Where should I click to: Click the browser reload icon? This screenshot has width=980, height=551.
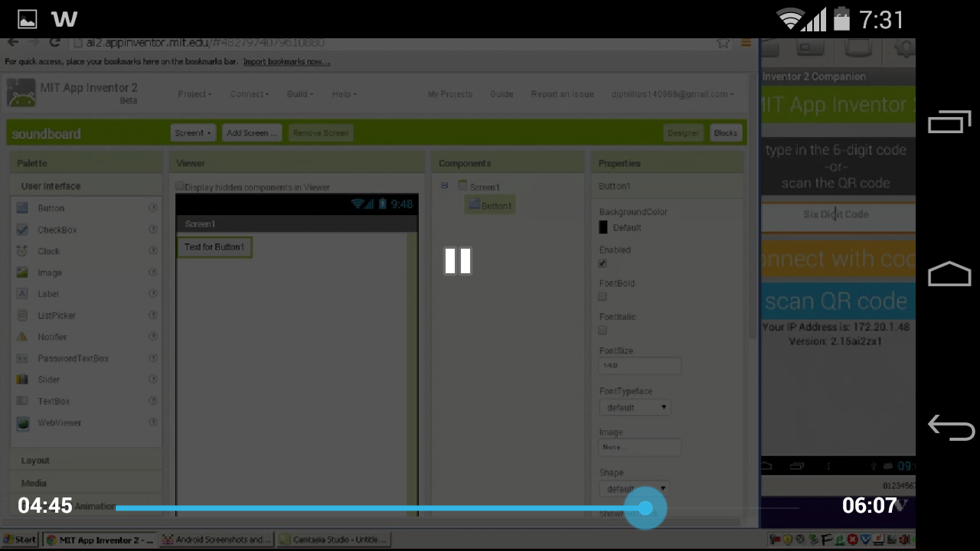tap(54, 43)
